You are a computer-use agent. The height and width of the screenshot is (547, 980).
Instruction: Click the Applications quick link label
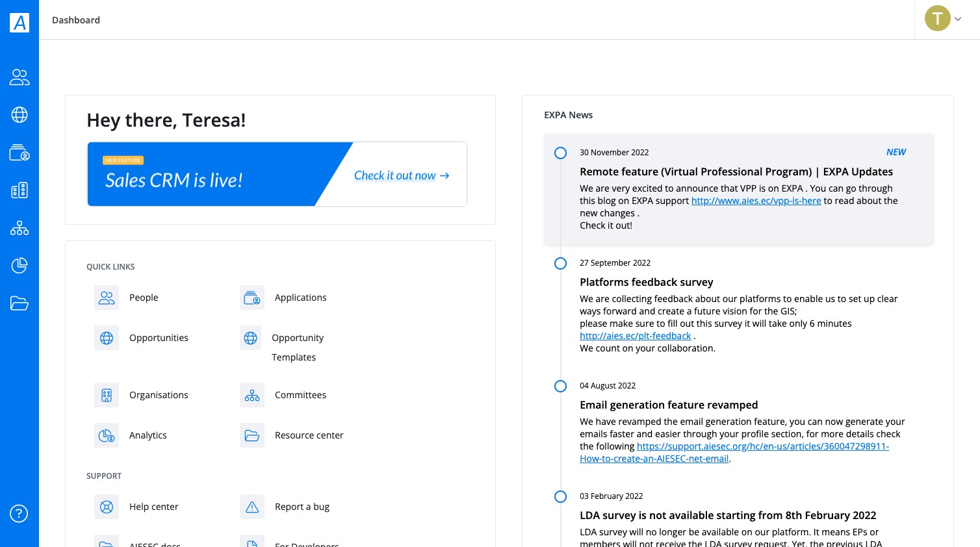click(301, 298)
